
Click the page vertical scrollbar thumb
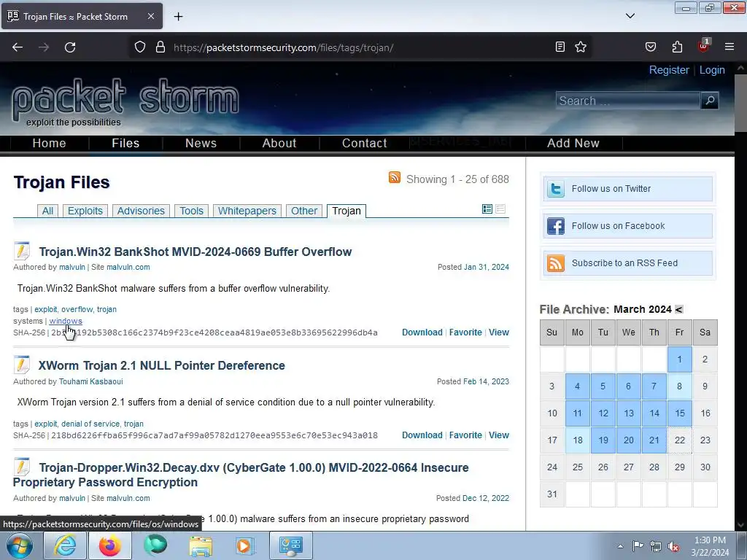(740, 102)
